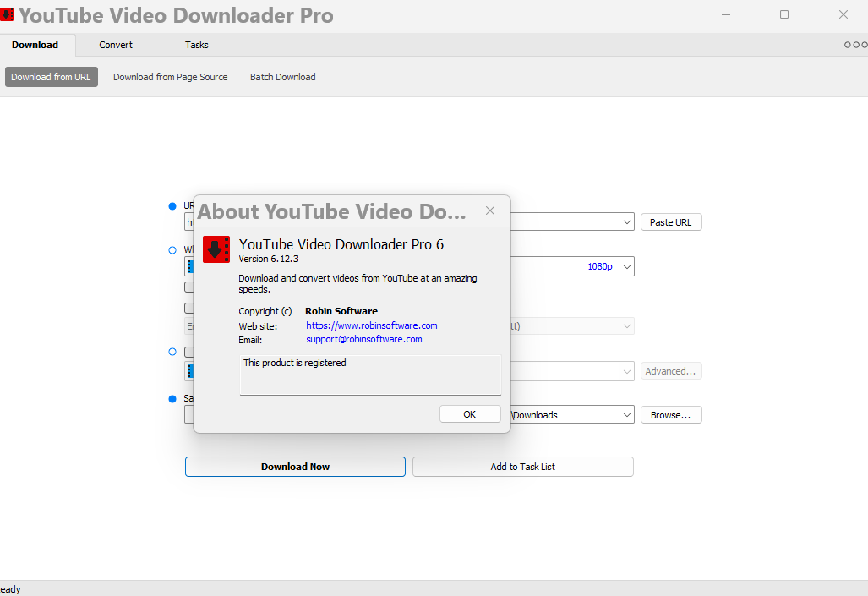This screenshot has height=596, width=868.
Task: Switch to the Tasks tab
Action: pyautogui.click(x=197, y=45)
